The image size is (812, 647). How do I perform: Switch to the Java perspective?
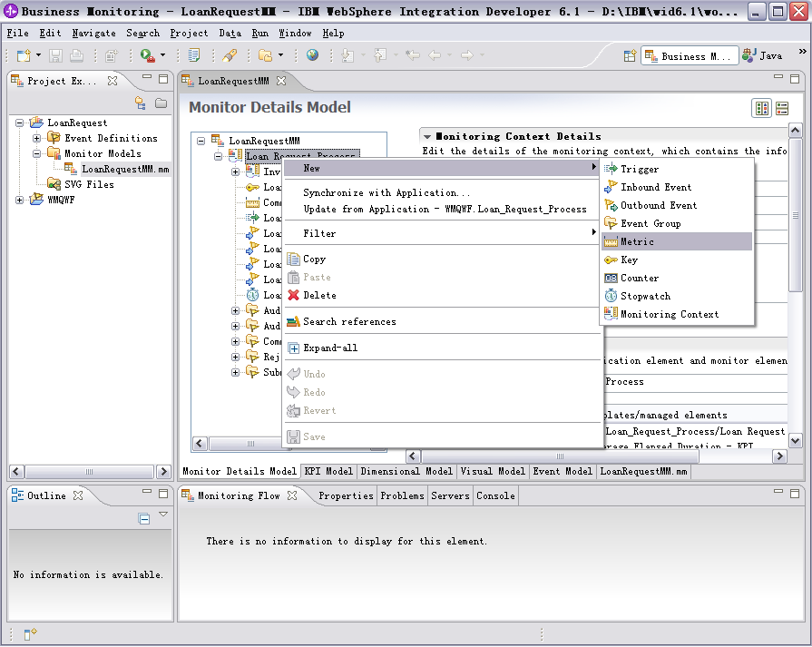click(x=762, y=56)
